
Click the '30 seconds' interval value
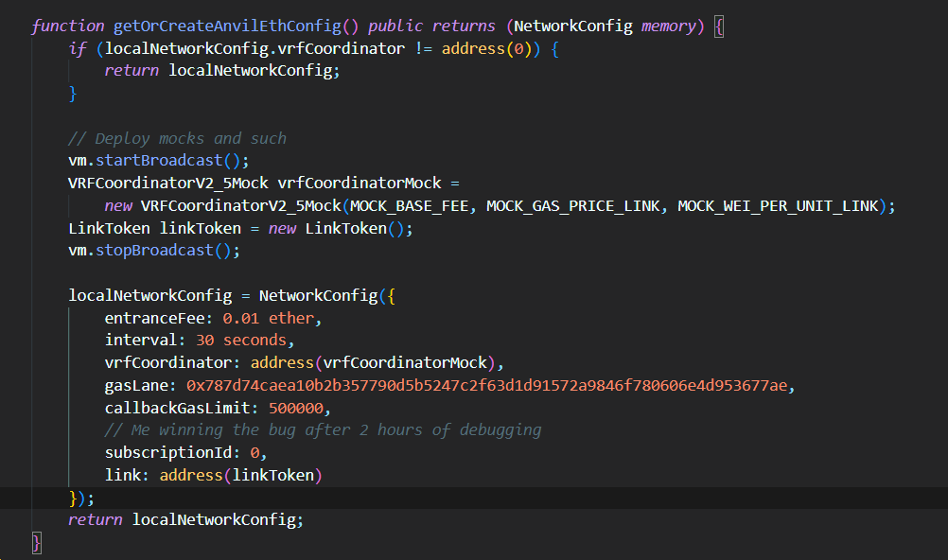coord(240,341)
